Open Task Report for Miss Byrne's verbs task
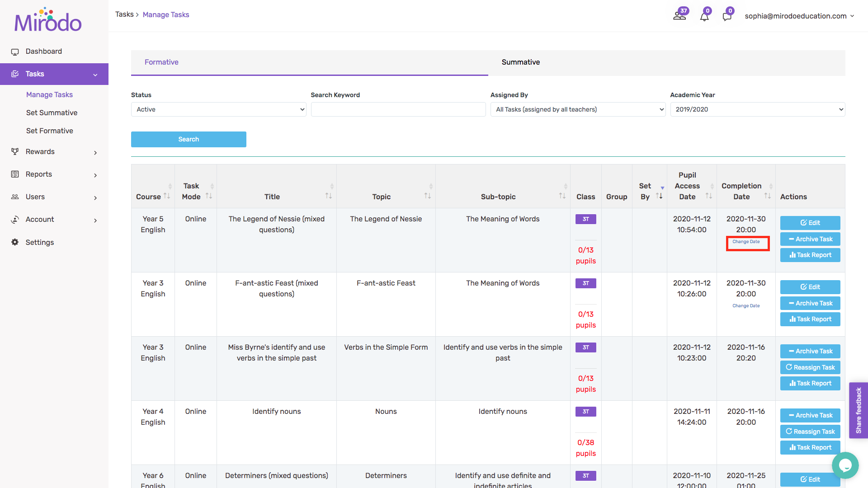The height and width of the screenshot is (488, 868). tap(810, 383)
